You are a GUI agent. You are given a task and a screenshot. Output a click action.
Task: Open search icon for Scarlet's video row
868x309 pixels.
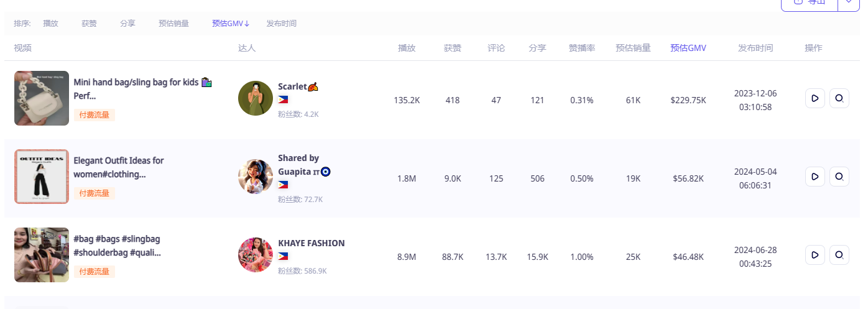point(839,98)
